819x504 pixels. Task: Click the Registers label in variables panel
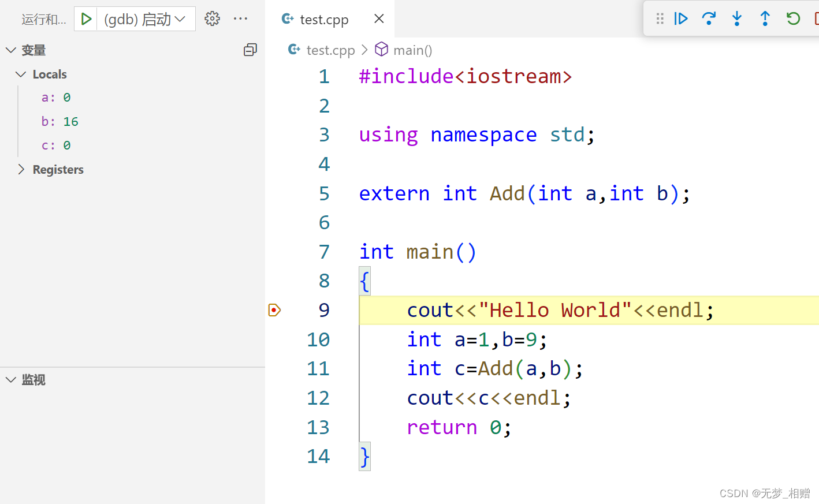coord(58,169)
